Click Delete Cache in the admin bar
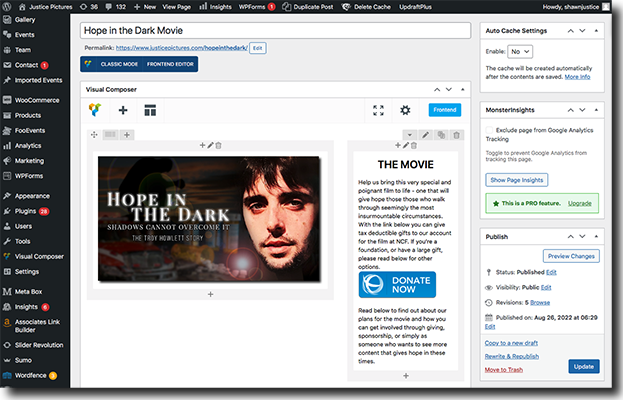This screenshot has width=623, height=400. [366, 7]
